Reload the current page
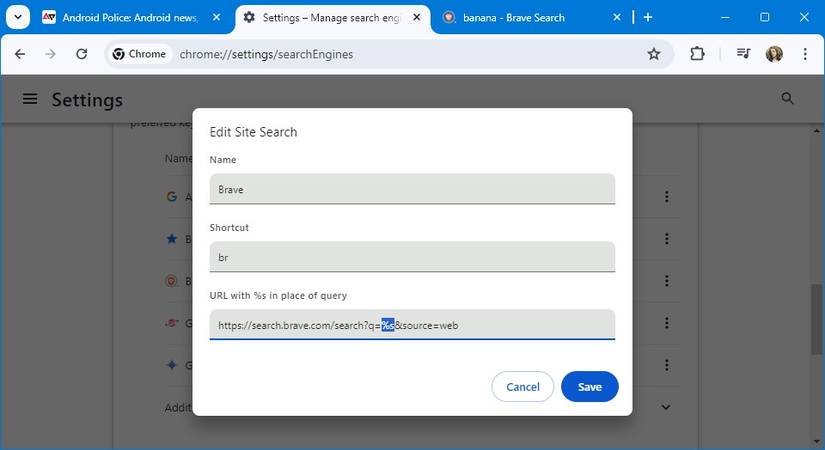 [x=82, y=54]
